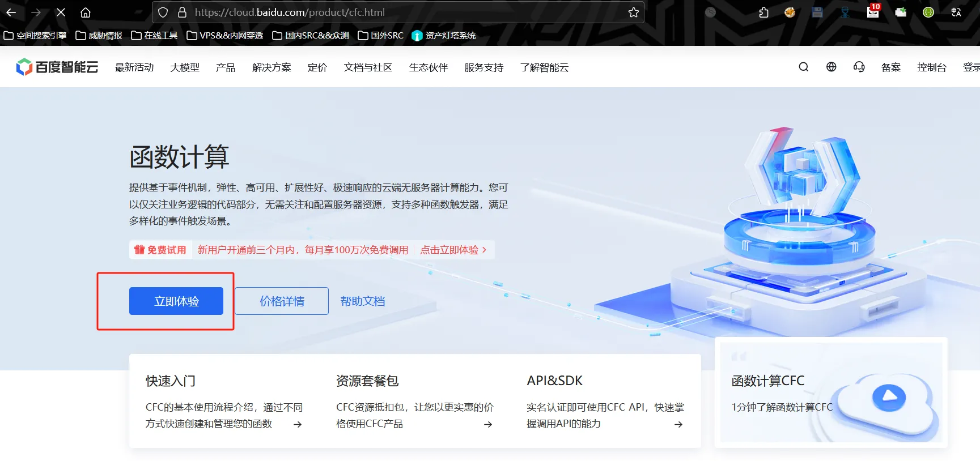Open the 威胁情报 bookmark folder

[x=99, y=36]
